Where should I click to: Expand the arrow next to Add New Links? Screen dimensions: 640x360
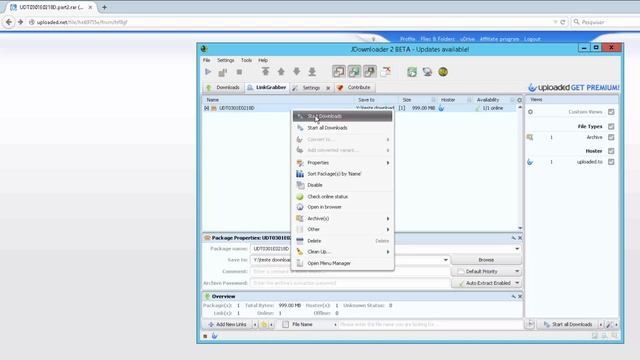(x=255, y=324)
